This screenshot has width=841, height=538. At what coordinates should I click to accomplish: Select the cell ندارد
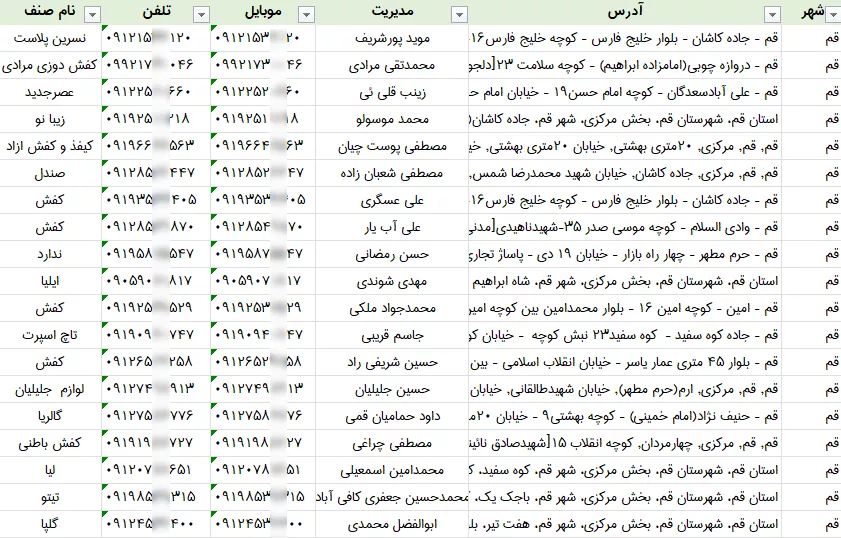50,254
